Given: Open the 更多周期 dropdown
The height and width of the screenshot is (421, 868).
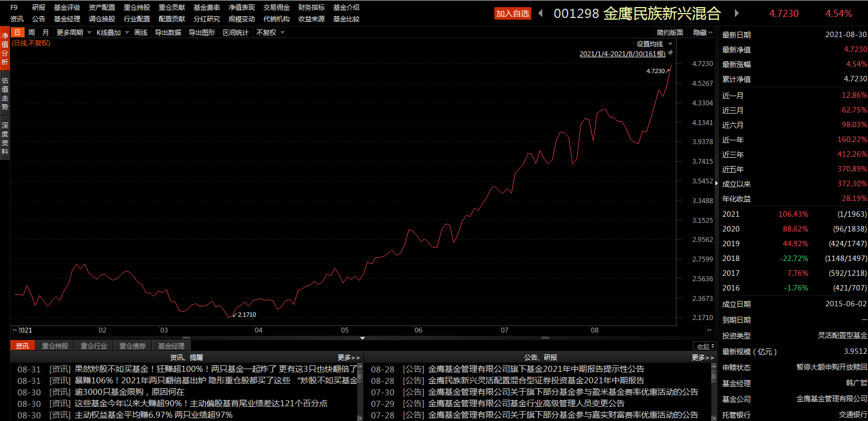Looking at the screenshot, I should [74, 33].
